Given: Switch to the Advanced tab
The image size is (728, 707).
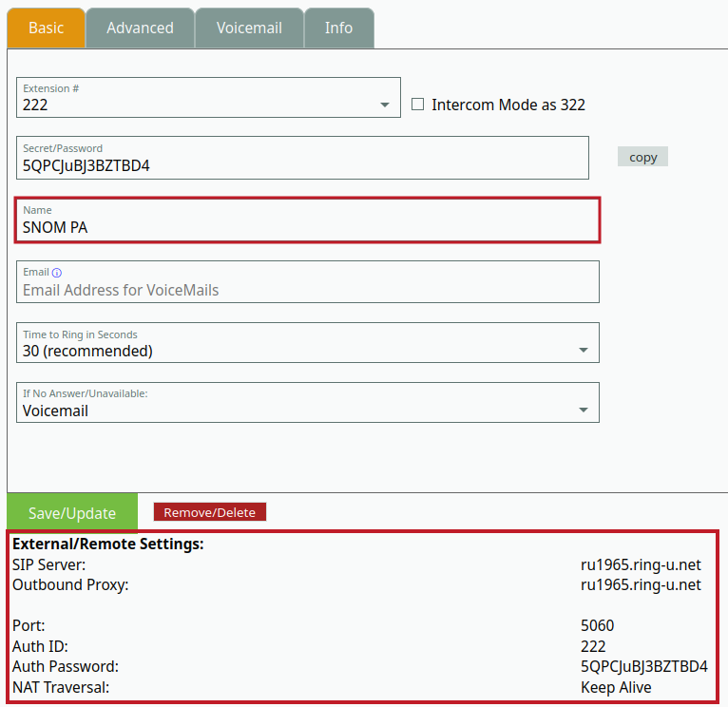Looking at the screenshot, I should coord(140,28).
